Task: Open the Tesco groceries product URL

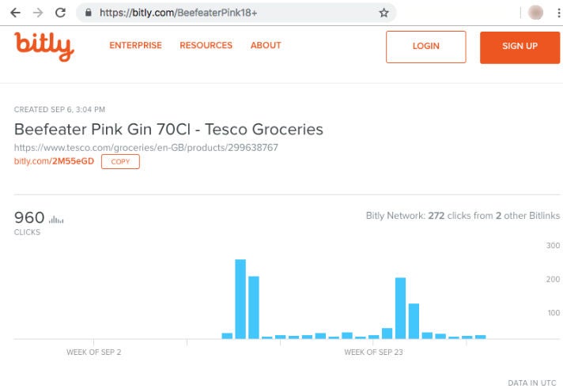Action: tap(146, 148)
